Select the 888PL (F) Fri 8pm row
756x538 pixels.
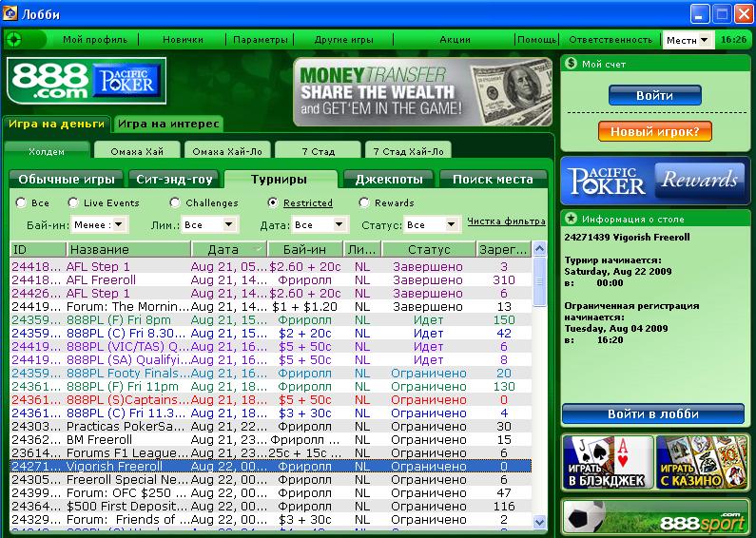tap(271, 320)
